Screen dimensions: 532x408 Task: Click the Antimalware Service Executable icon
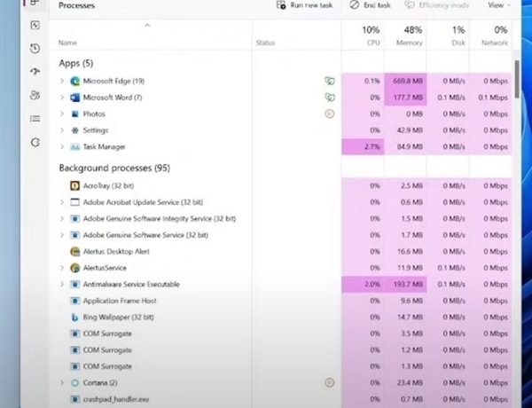pos(74,285)
